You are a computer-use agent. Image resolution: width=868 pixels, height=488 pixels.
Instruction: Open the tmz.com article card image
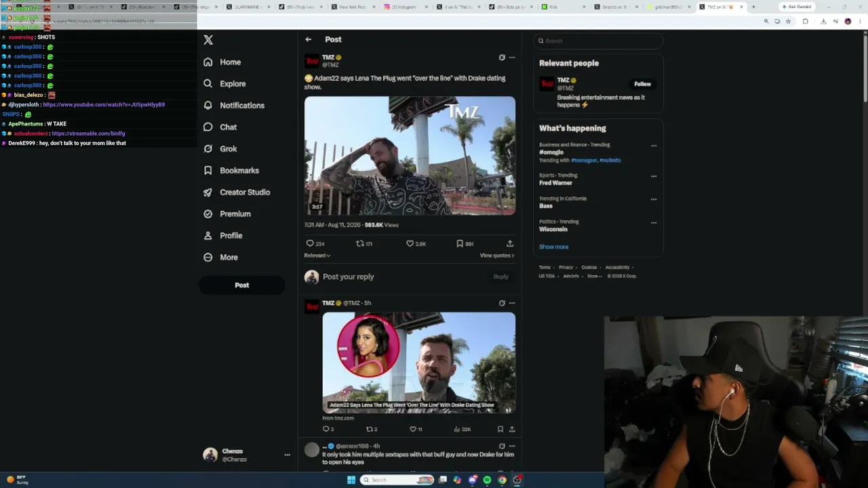point(418,363)
